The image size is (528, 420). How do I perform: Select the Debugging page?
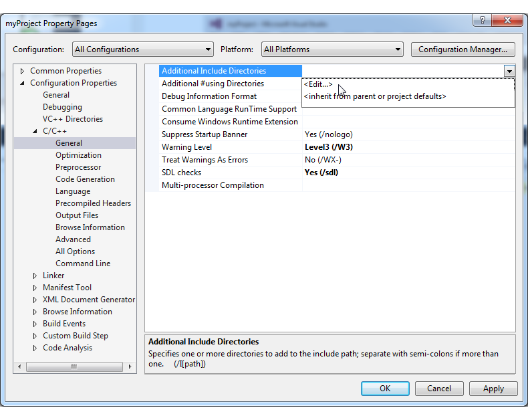coord(62,107)
